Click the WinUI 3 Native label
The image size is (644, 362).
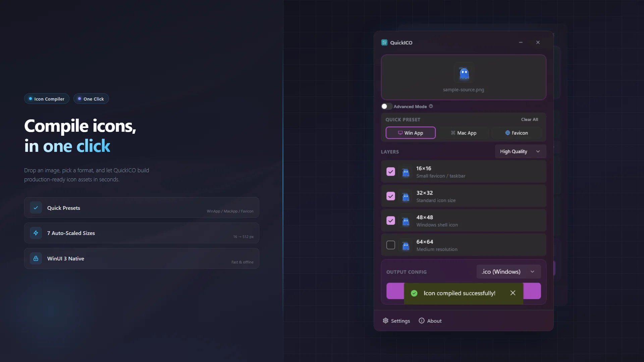(66, 258)
